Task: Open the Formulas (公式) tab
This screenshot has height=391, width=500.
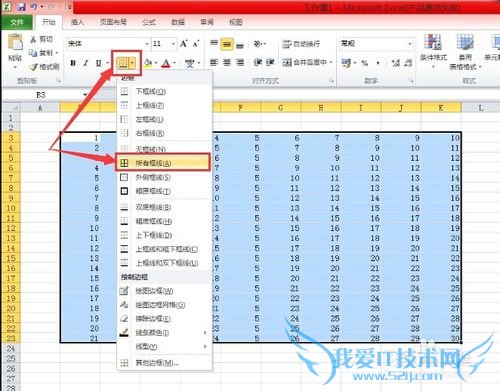Action: click(x=149, y=22)
